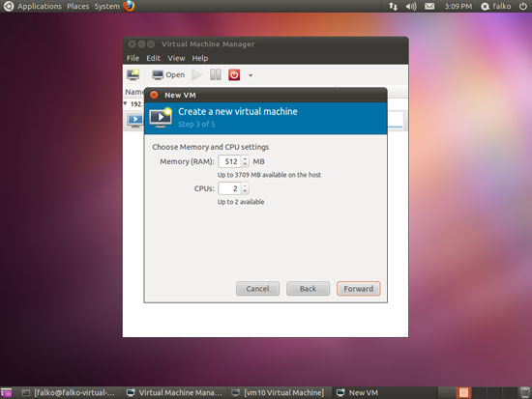The height and width of the screenshot is (399, 532).
Task: Click the wizard monitor icon in blue header
Action: point(161,117)
